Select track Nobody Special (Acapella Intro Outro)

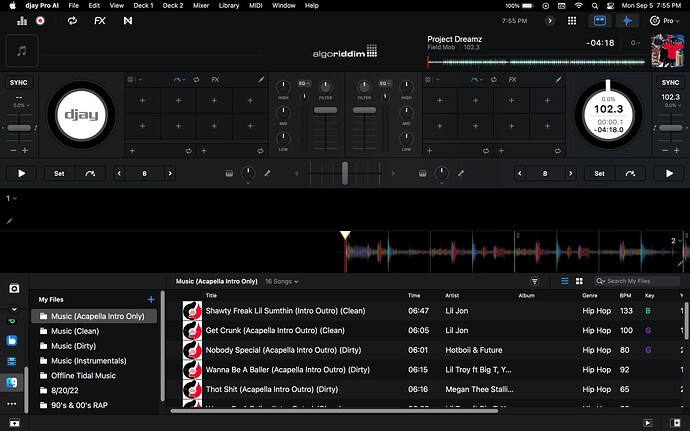pos(426,350)
